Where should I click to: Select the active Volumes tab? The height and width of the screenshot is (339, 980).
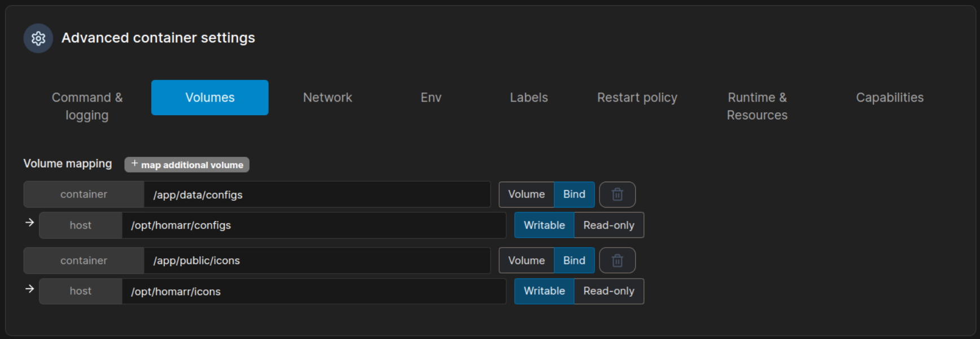[x=209, y=98]
